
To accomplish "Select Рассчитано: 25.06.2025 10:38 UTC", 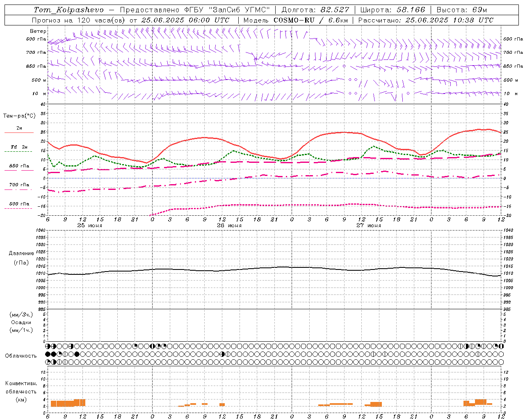I will 426,20.
